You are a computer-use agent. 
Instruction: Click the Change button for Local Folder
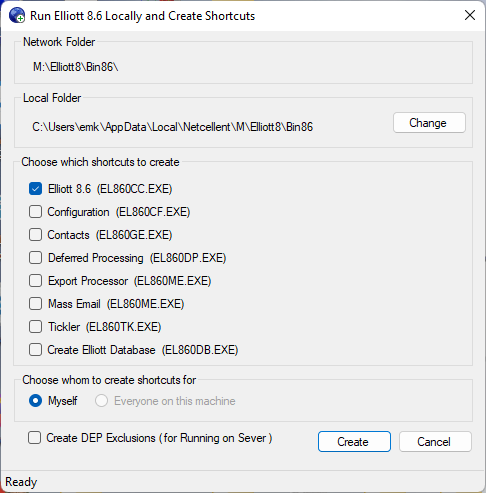[429, 123]
